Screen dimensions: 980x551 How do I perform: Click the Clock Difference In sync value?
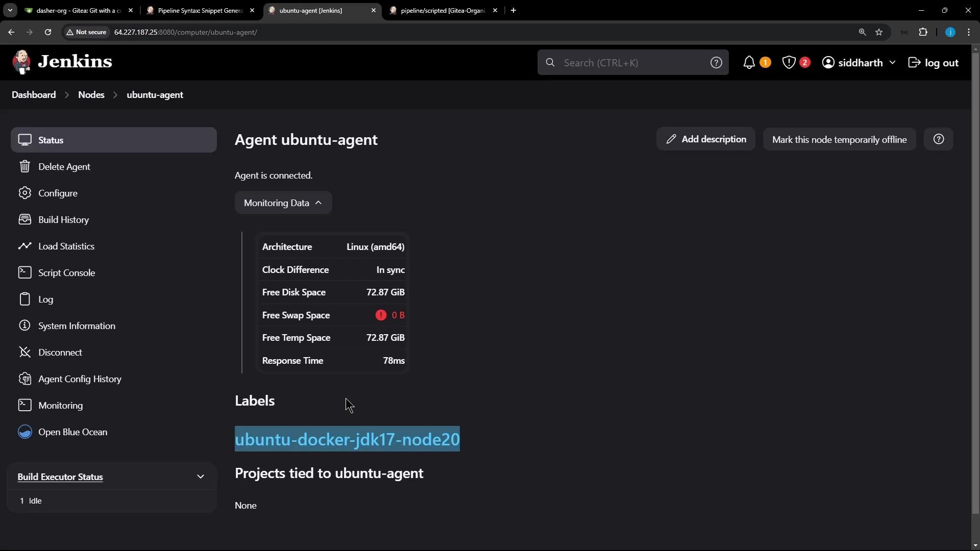coord(390,270)
